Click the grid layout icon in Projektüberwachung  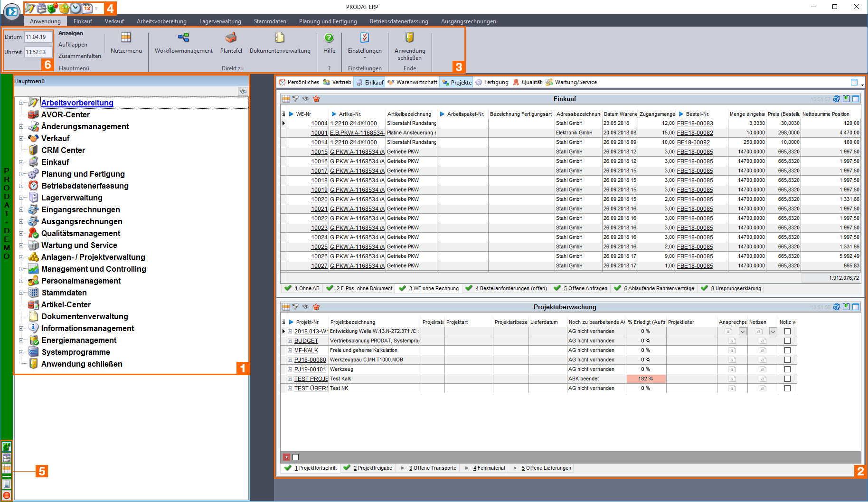pos(286,307)
